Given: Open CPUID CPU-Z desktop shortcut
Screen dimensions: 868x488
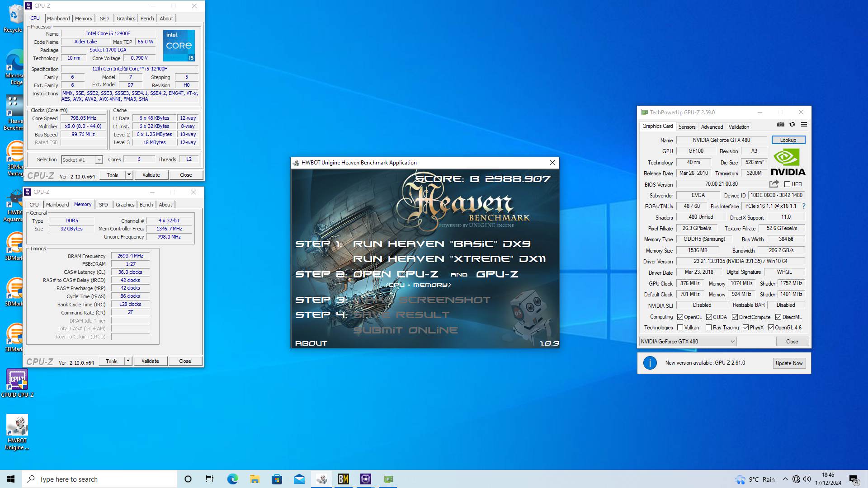Looking at the screenshot, I should pos(17,383).
